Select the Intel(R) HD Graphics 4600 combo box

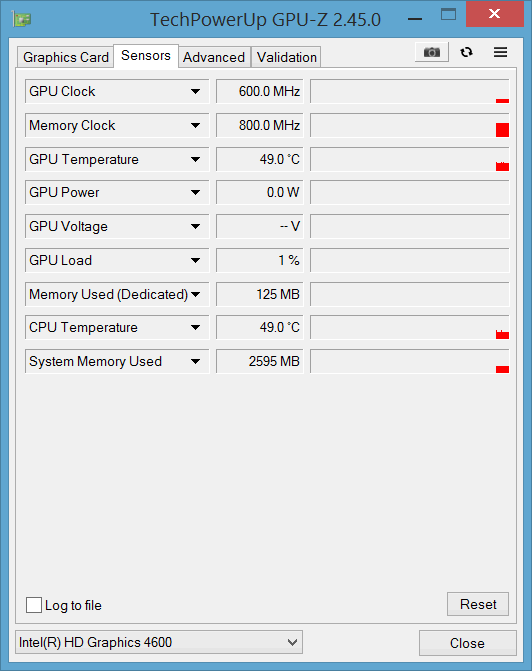159,642
